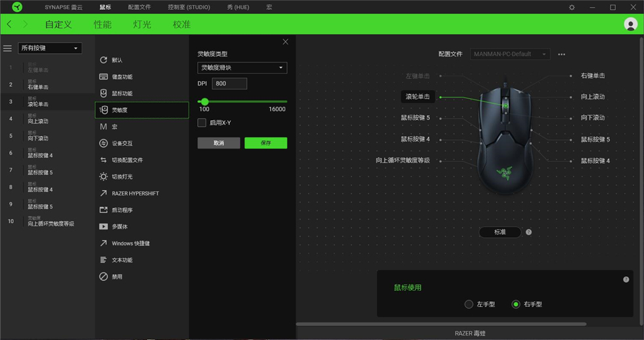Open help icon in 鼠标使用 panel

click(626, 279)
